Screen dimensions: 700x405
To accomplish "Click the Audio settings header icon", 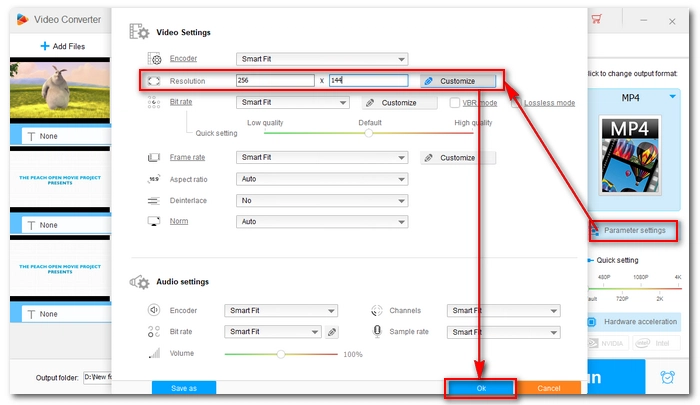I will 139,282.
